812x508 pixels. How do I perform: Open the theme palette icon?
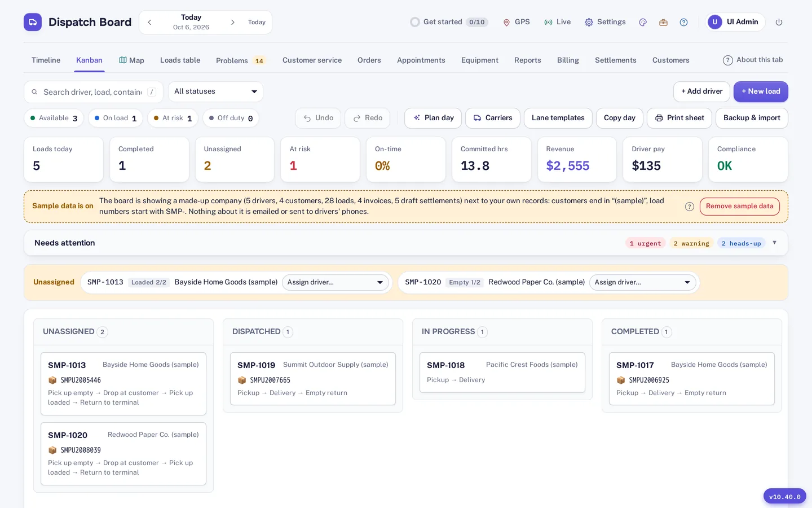pos(643,22)
